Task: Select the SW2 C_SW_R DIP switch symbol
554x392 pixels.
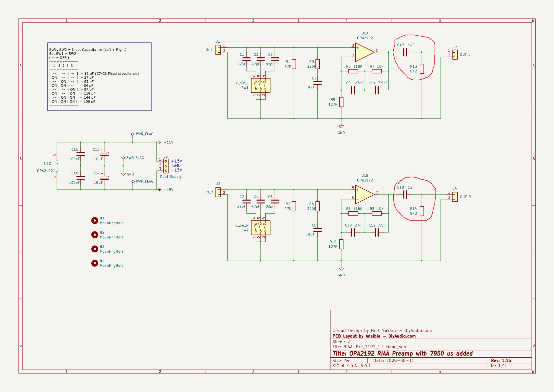Action: coord(260,227)
